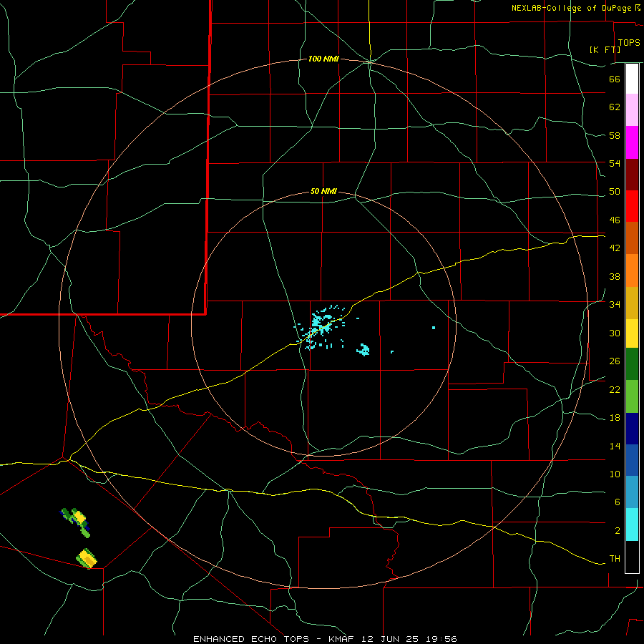644x644 pixels.
Task: Click the 30 legend value
Action: (x=615, y=333)
